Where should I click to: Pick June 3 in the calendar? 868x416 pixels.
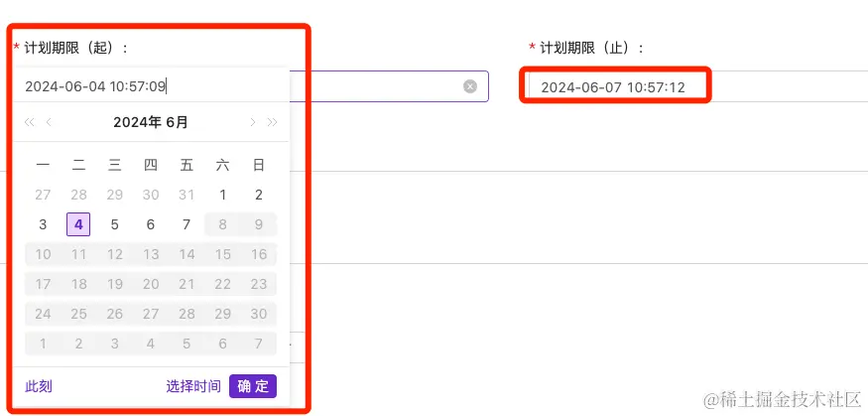[x=43, y=224]
